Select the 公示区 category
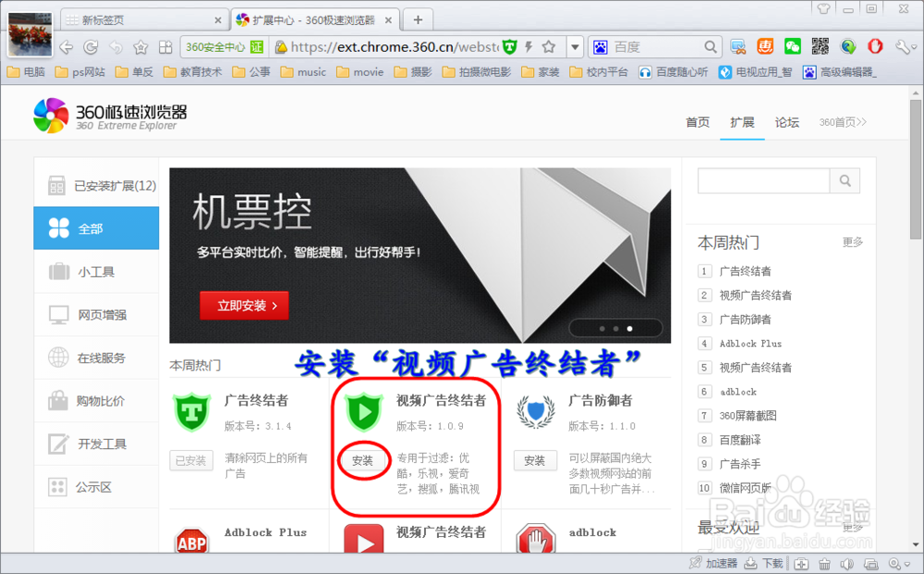Image resolution: width=924 pixels, height=574 pixels. point(96,487)
